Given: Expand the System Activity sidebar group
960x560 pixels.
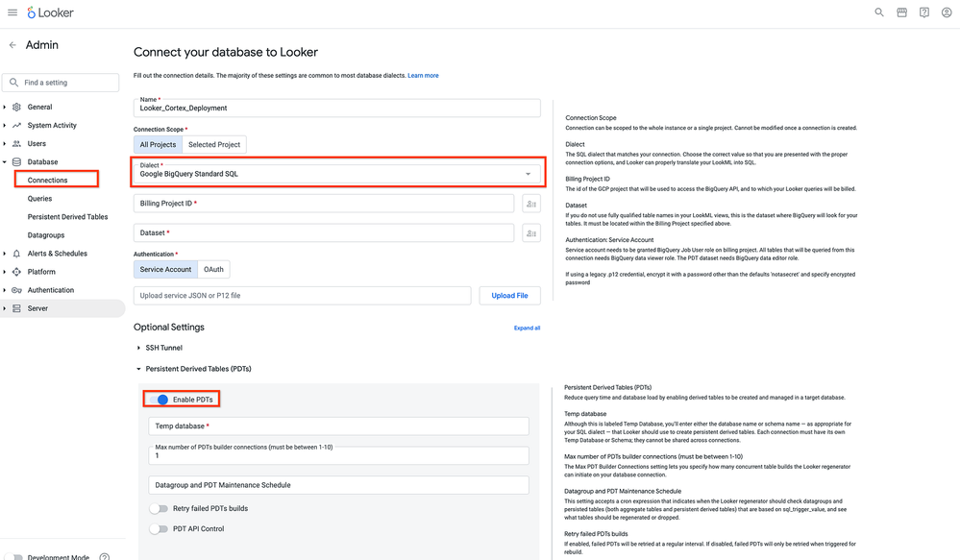Looking at the screenshot, I should (4, 126).
